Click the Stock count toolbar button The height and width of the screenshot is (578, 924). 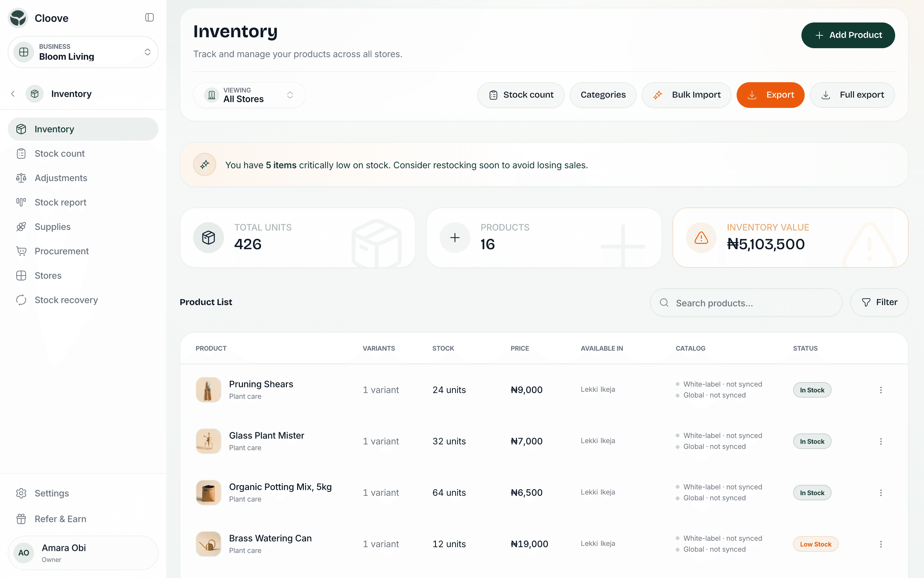(x=521, y=95)
